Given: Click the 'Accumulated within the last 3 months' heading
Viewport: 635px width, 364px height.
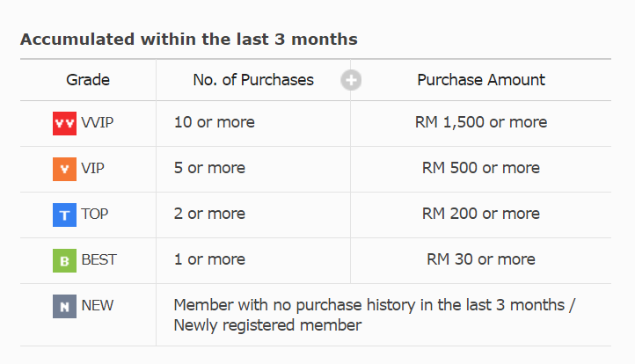Looking at the screenshot, I should tap(189, 40).
